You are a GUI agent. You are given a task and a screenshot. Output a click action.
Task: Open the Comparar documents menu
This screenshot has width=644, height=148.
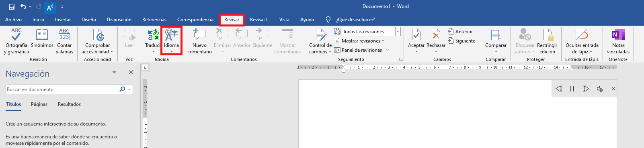coord(496,41)
